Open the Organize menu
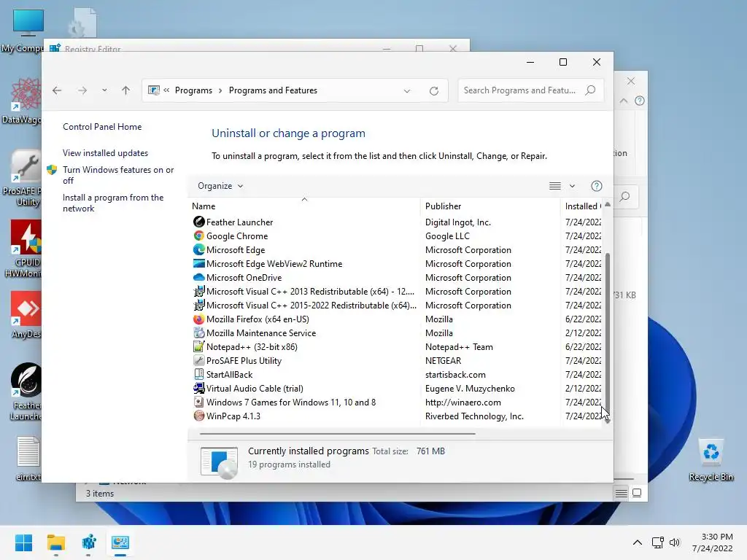Viewport: 747px width, 560px height. (x=220, y=186)
